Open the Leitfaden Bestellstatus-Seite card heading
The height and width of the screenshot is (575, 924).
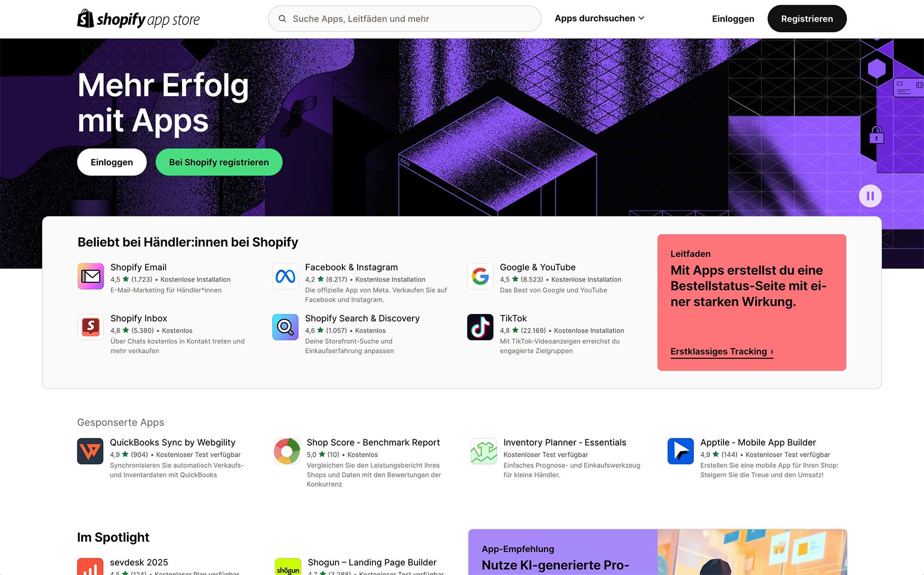pos(748,286)
